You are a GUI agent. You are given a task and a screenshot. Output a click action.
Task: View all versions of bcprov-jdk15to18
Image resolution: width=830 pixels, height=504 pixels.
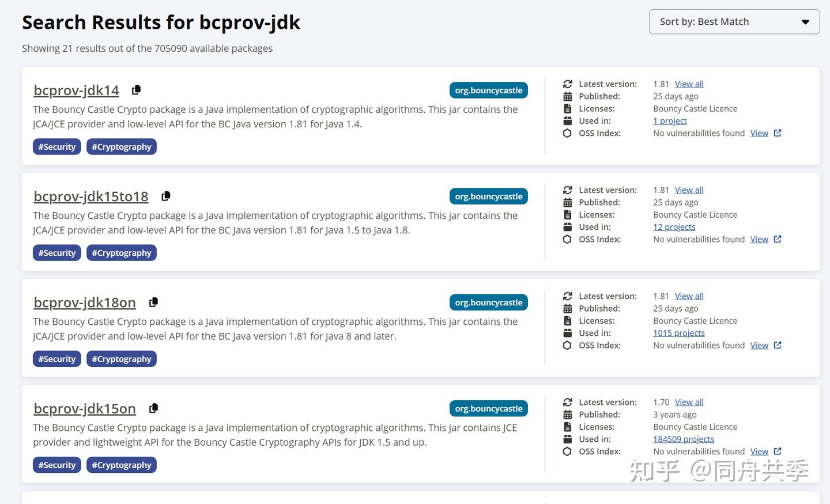pyautogui.click(x=689, y=190)
